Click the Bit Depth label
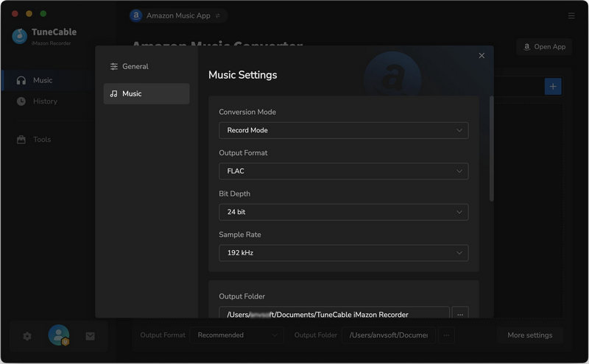Image resolution: width=589 pixels, height=364 pixels. click(234, 193)
